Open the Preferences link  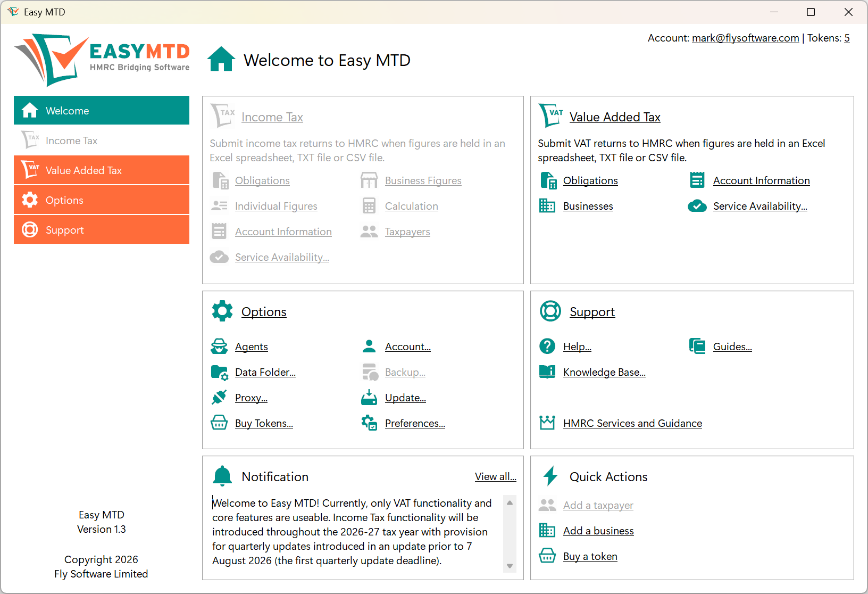click(x=415, y=423)
